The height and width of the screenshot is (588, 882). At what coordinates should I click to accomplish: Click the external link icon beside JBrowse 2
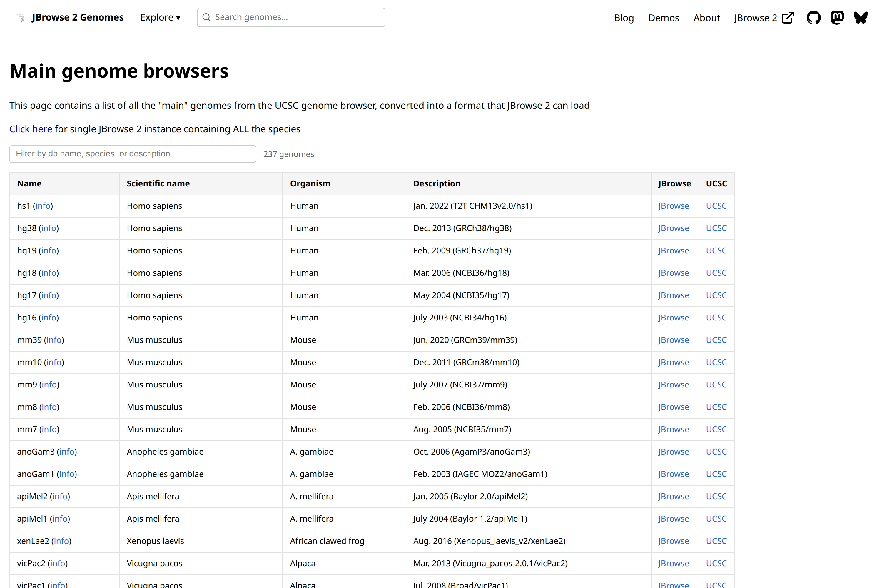pyautogui.click(x=788, y=18)
